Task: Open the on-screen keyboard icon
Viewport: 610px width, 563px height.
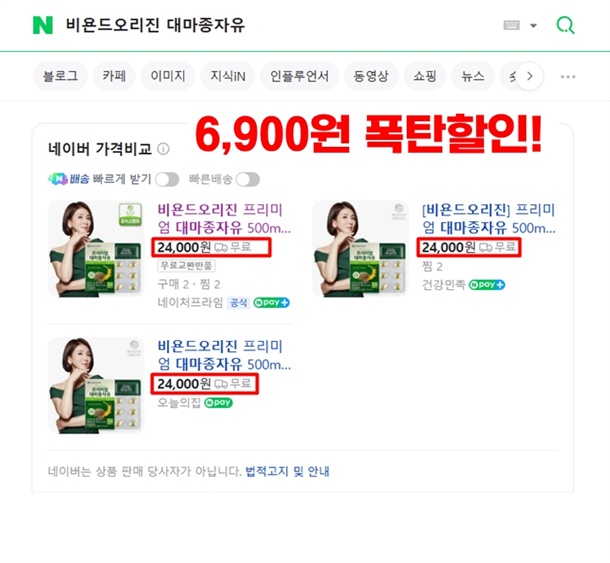Action: (511, 25)
